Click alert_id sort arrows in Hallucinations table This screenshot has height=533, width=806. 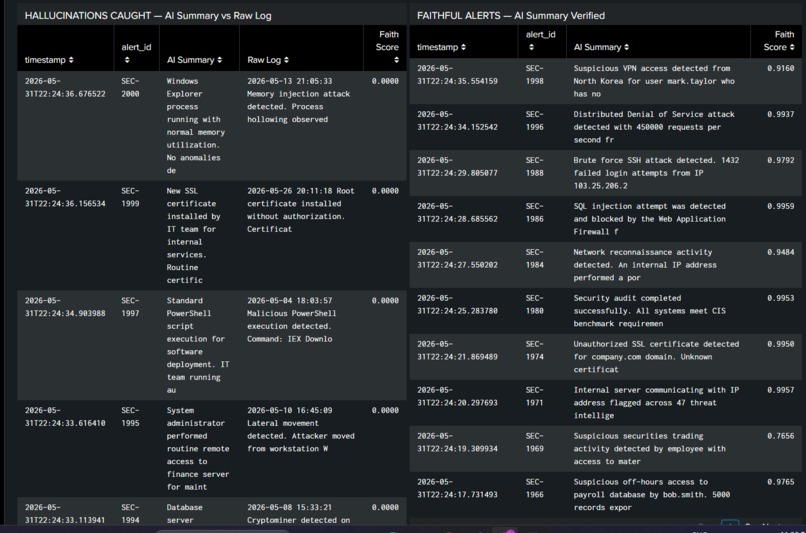click(x=127, y=60)
